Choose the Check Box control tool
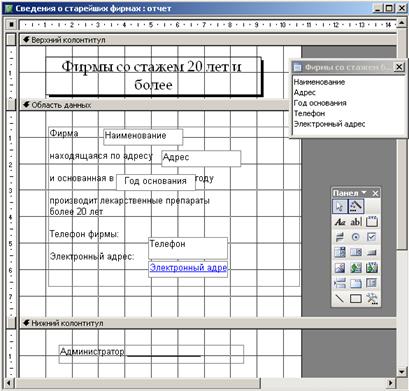 coord(371,237)
